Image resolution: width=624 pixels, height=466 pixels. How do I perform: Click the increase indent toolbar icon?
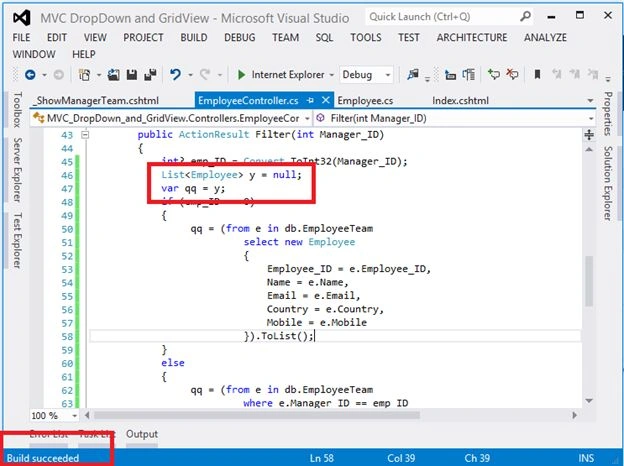coord(469,74)
